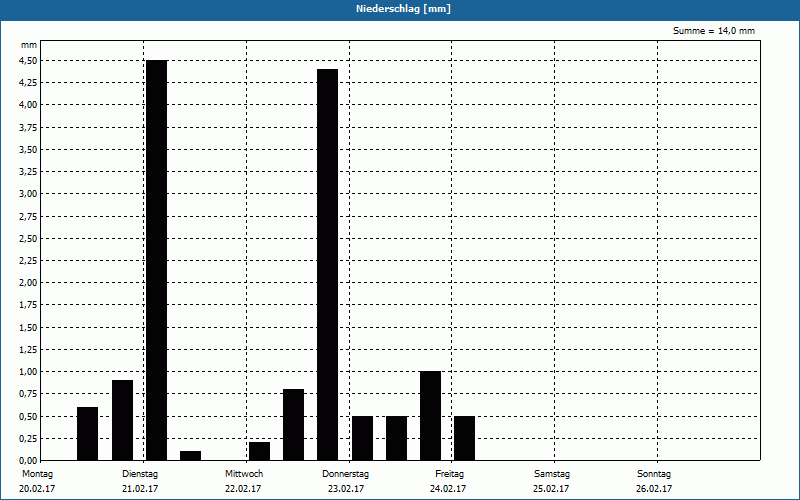This screenshot has width=800, height=500.
Task: Select the 'Sonntag' day label
Action: (x=654, y=474)
